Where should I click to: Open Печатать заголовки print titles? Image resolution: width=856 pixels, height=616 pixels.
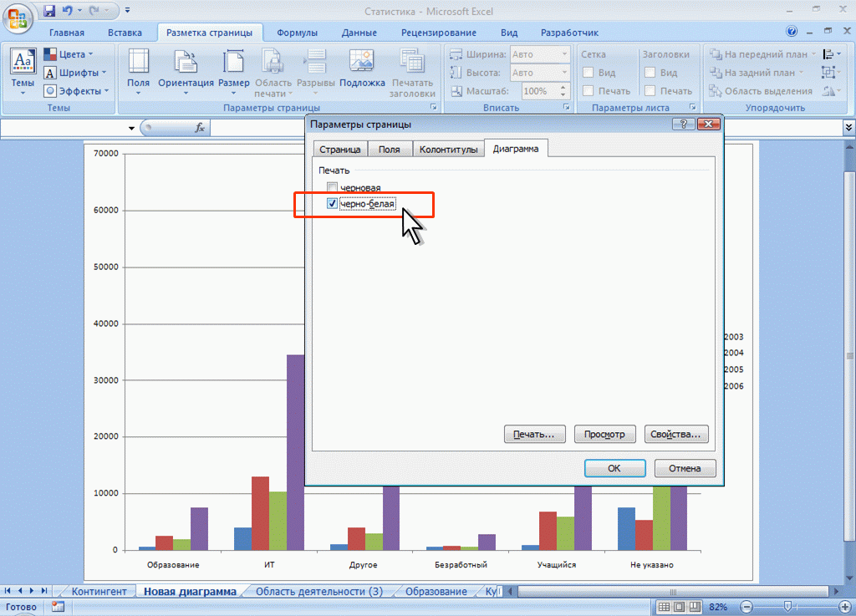412,73
